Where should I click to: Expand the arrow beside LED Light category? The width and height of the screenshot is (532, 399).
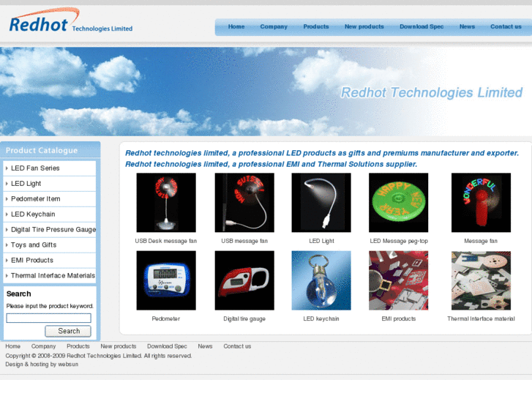coord(7,183)
